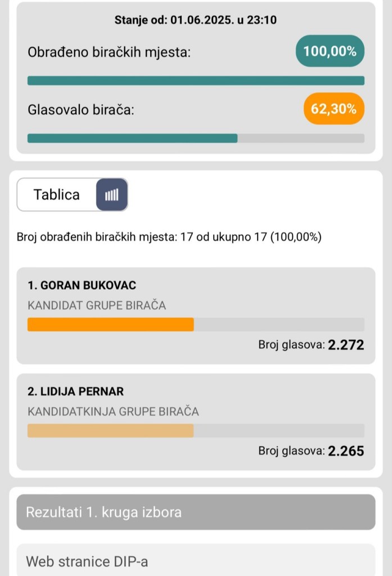Click the Obrađeno biračkih mjesta label
The image size is (392, 576).
[x=109, y=52]
